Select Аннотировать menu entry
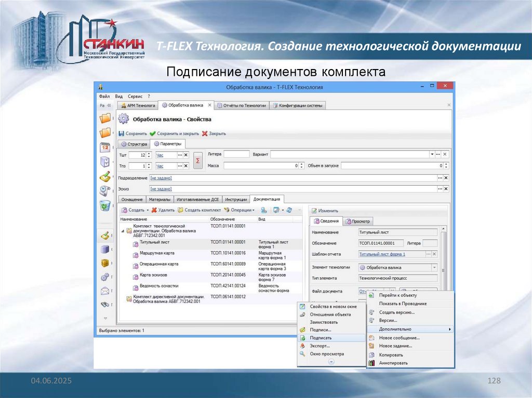The height and width of the screenshot is (398, 532). pyautogui.click(x=410, y=363)
